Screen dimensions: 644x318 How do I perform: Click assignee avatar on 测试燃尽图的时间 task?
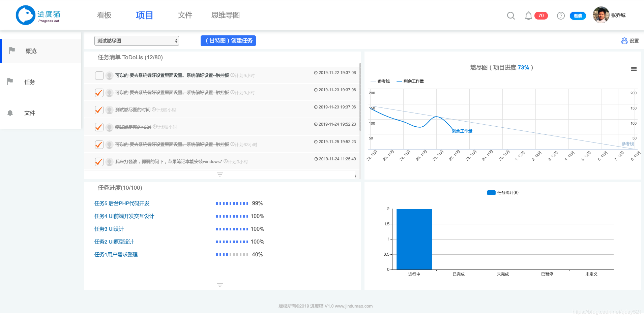(x=109, y=110)
